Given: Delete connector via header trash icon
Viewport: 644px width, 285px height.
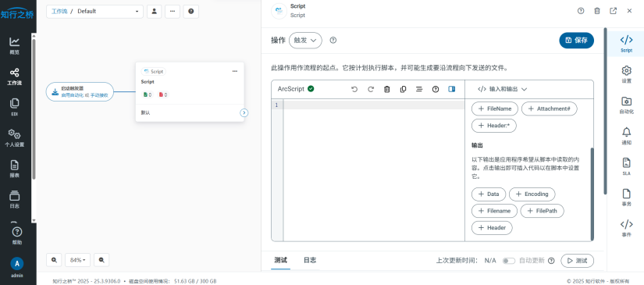Looking at the screenshot, I should coord(597,11).
